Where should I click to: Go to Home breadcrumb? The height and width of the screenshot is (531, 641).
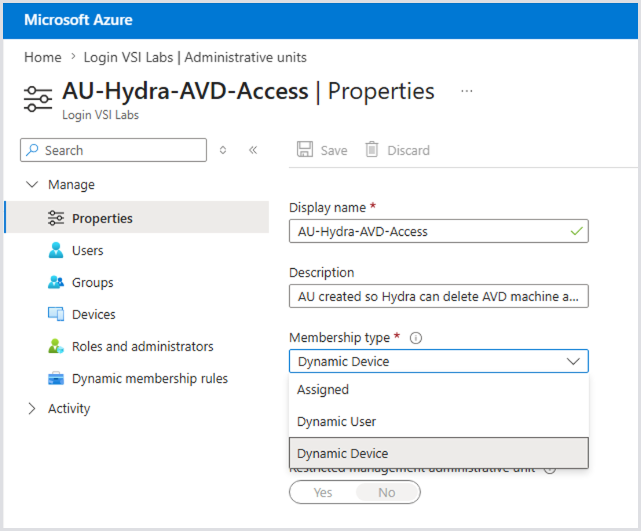(x=43, y=57)
